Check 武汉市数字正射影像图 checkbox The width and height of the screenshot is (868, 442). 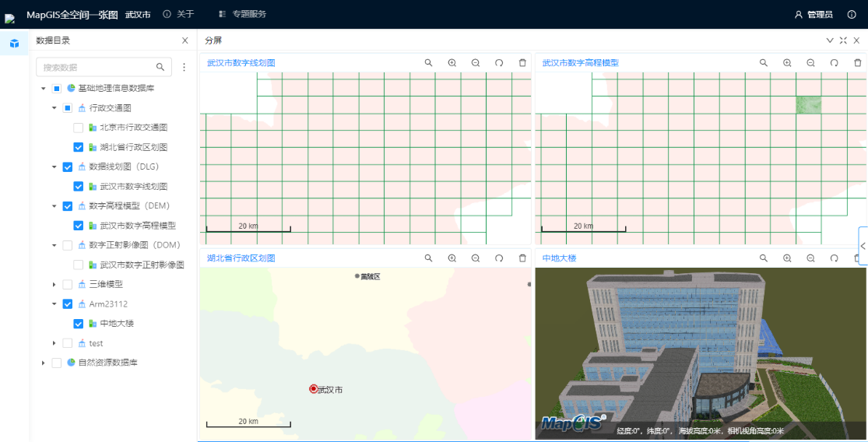point(79,265)
